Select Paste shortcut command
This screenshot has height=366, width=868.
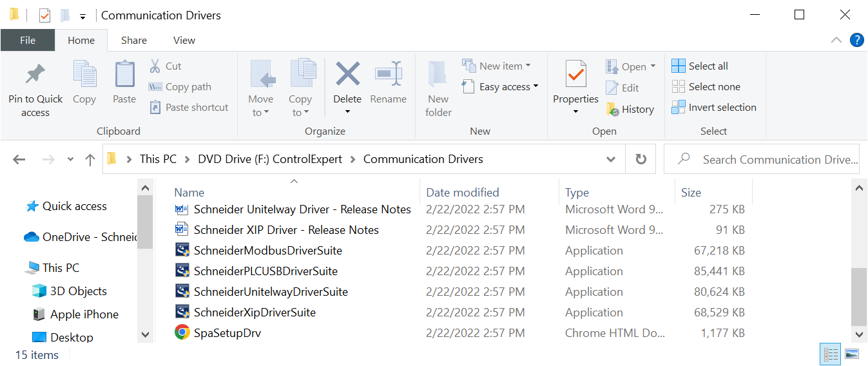pyautogui.click(x=189, y=107)
